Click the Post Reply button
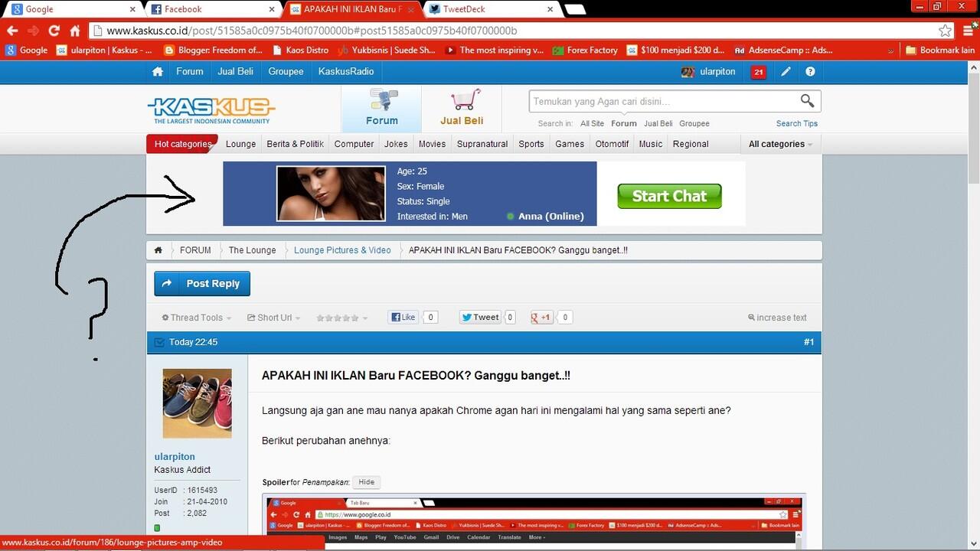 (202, 283)
